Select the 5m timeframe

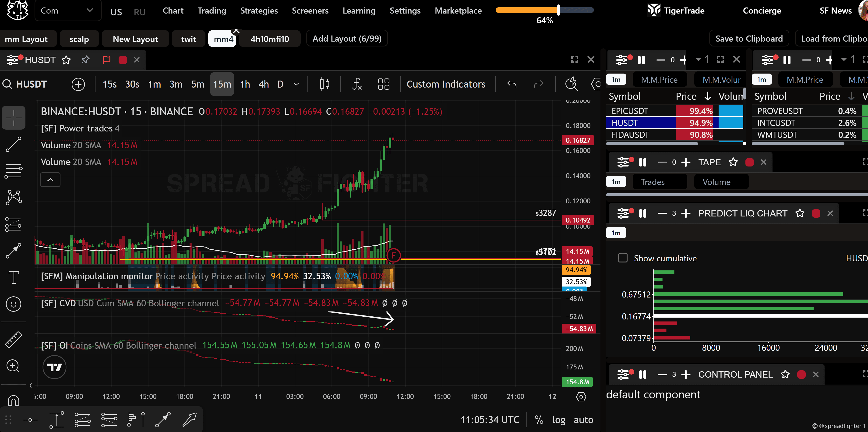pyautogui.click(x=198, y=84)
